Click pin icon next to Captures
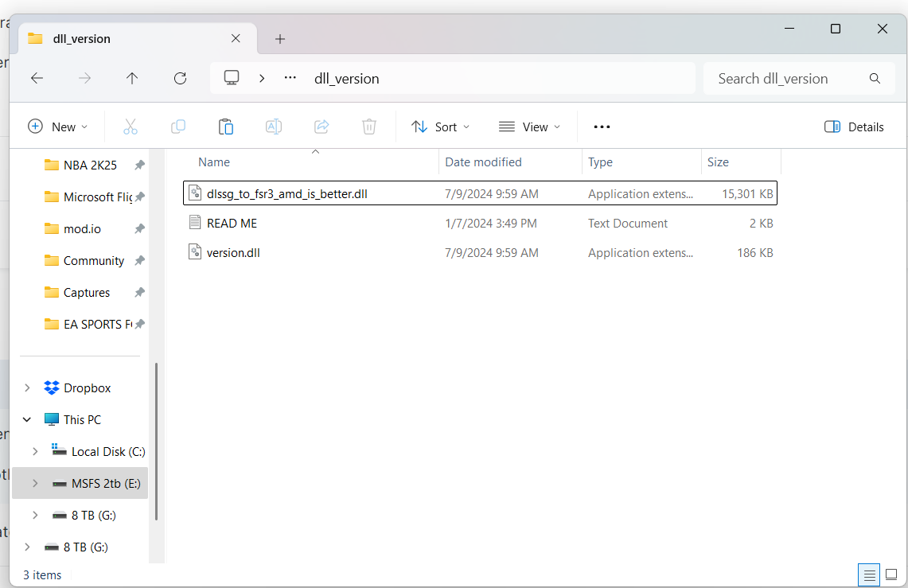This screenshot has width=908, height=588. [139, 292]
